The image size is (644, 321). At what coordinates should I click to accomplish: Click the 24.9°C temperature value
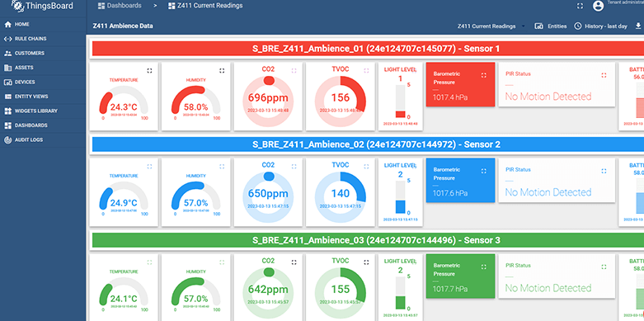[x=124, y=203]
